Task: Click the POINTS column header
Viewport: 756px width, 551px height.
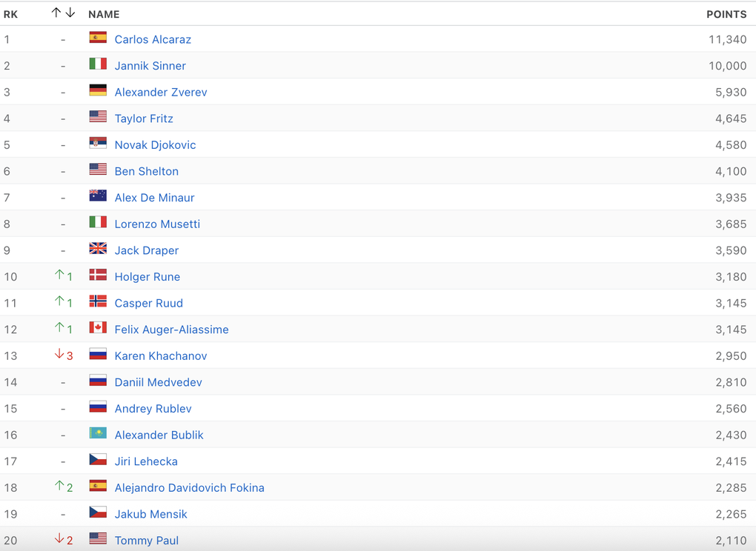Action: [726, 14]
